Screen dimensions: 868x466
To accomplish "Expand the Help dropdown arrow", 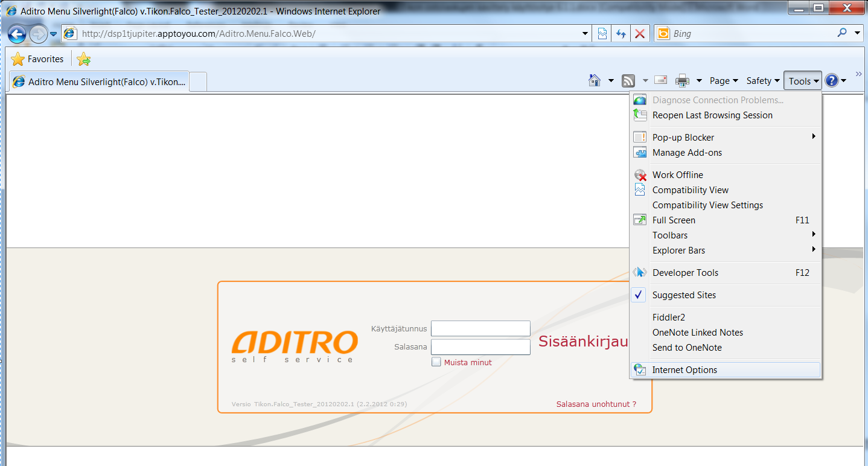I will (843, 81).
